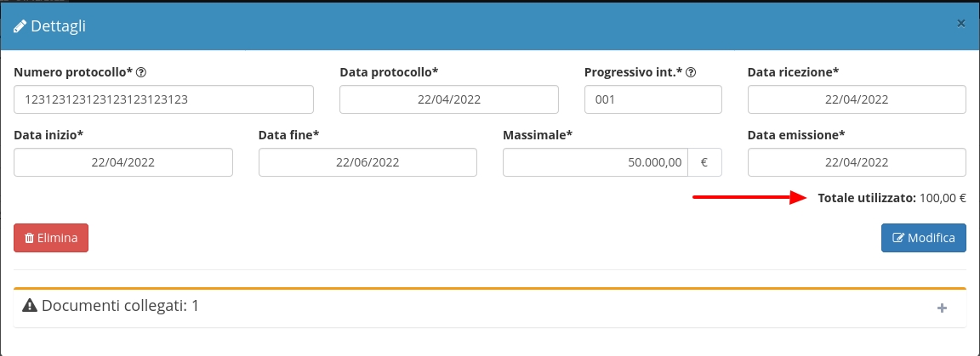Viewport: 980px width, 356px height.
Task: Click the Dettagli title text
Action: coord(58,26)
